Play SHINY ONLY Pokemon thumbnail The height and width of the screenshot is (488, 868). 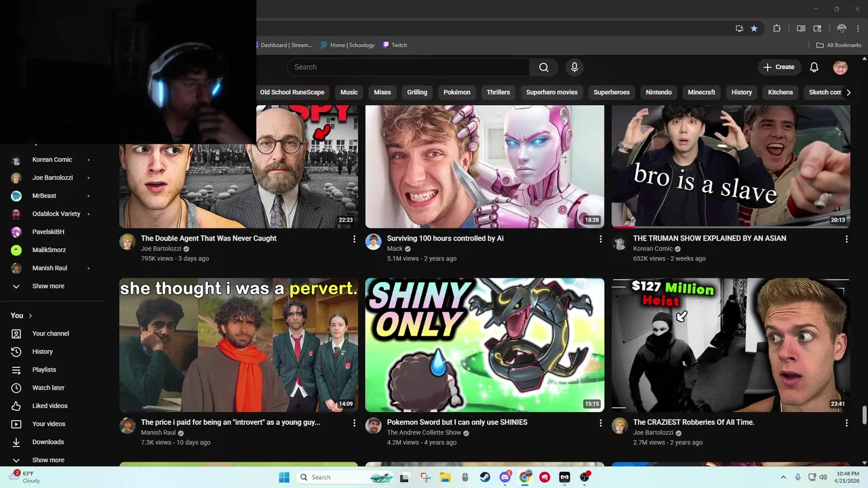click(x=485, y=345)
